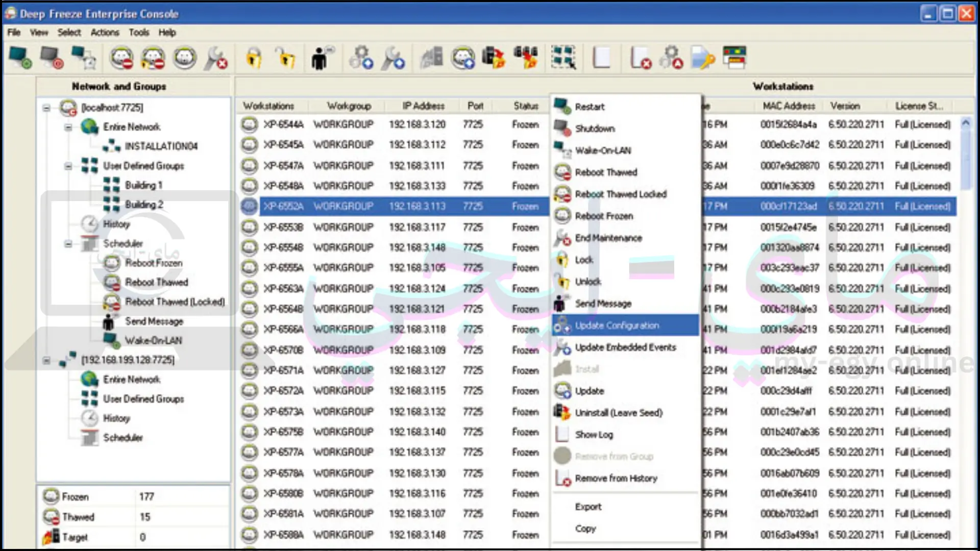Click the Frozen status bear icon
The image size is (980, 551).
click(51, 496)
